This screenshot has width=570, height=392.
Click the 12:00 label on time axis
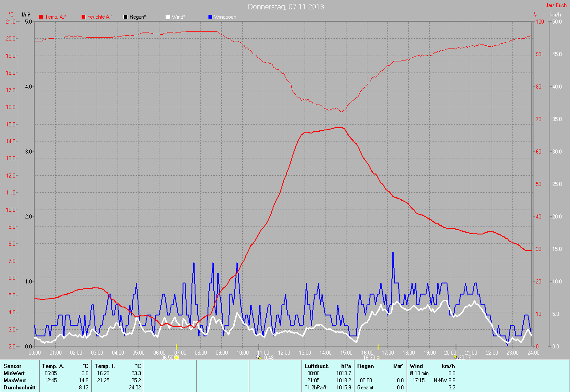[x=284, y=352]
